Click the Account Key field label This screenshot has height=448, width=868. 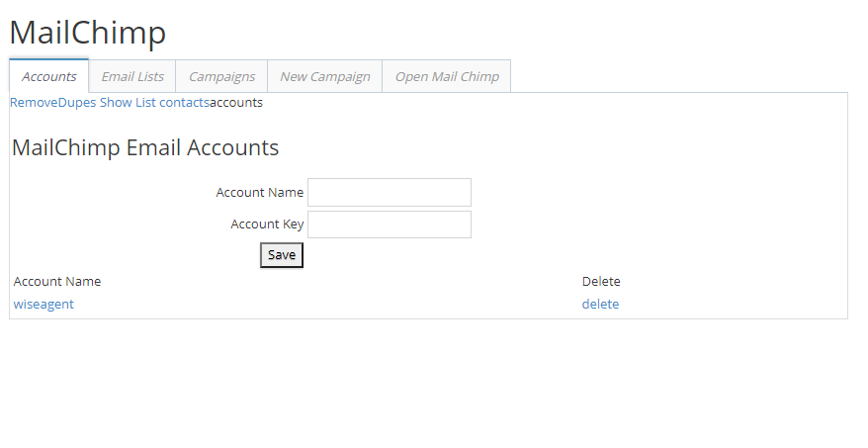coord(267,224)
